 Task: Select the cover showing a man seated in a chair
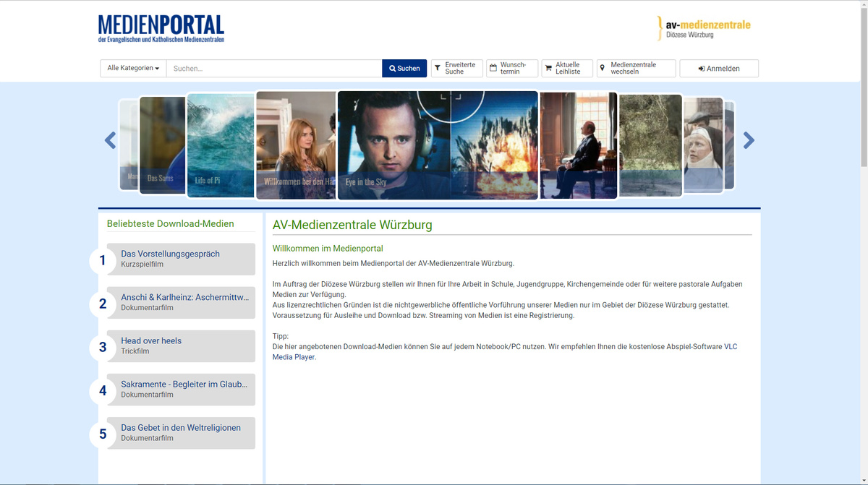578,145
